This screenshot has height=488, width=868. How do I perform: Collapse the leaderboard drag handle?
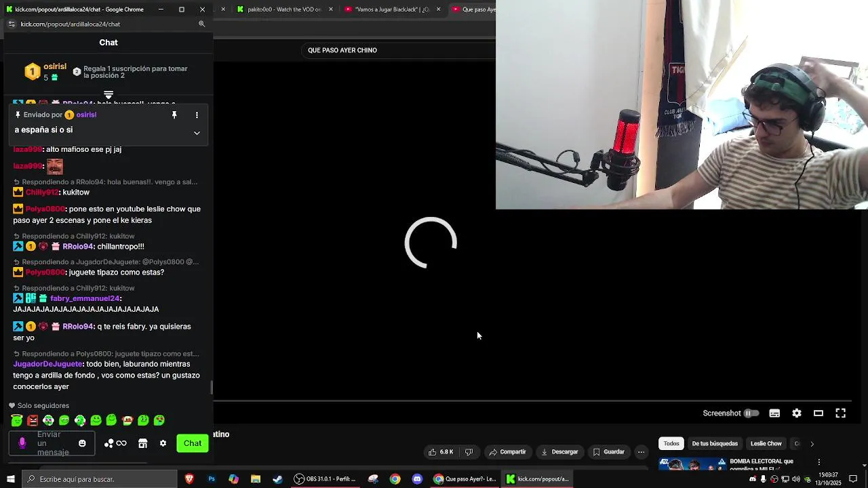click(108, 95)
